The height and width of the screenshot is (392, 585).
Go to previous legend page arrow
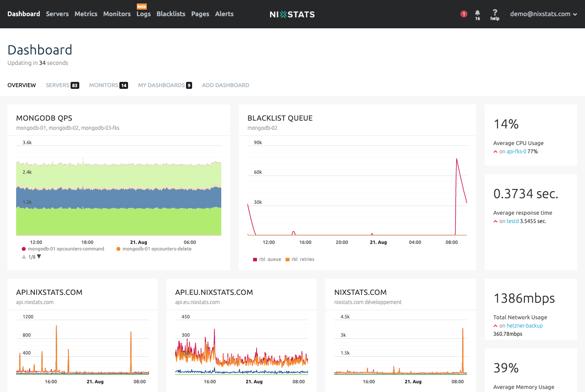[24, 257]
